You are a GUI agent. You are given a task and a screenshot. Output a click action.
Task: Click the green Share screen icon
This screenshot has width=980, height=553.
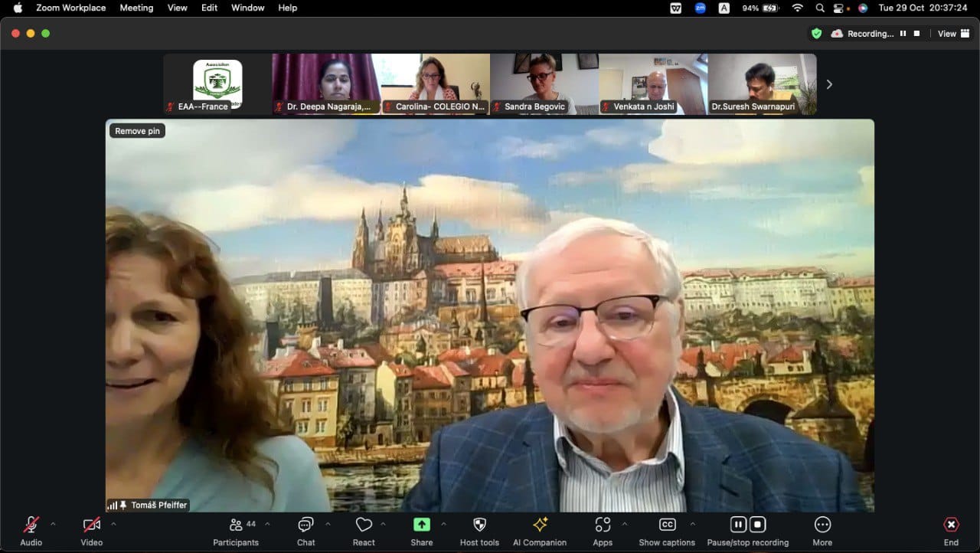tap(421, 525)
